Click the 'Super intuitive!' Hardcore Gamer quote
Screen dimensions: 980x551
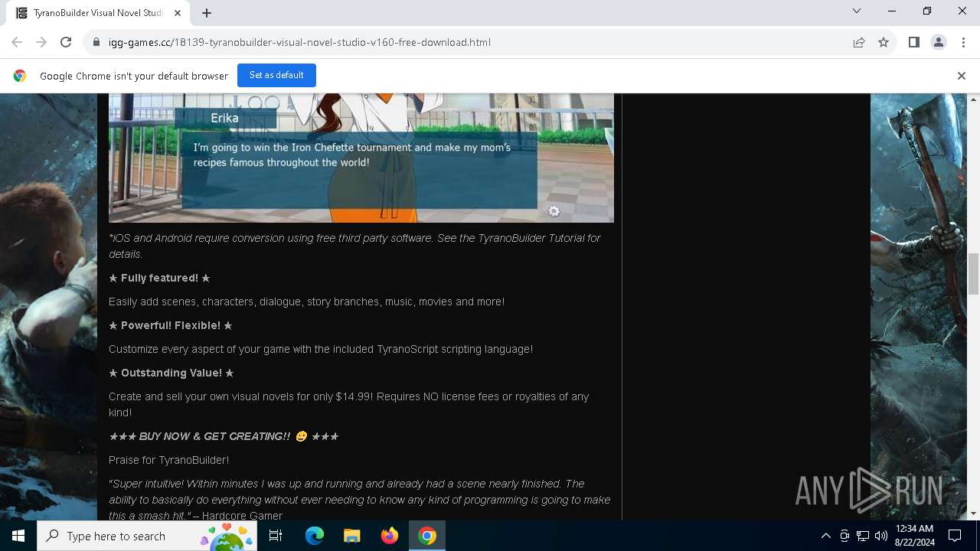(x=359, y=500)
